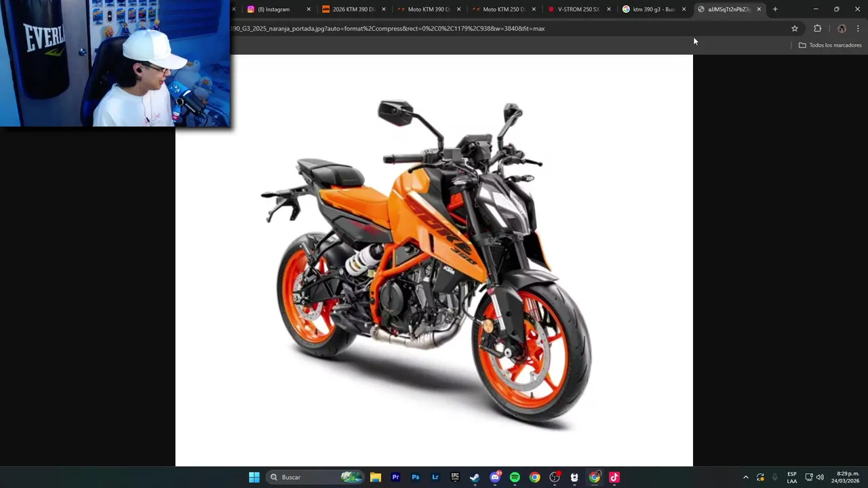The height and width of the screenshot is (488, 868).
Task: Open the Chrome profile avatar
Action: tap(842, 28)
